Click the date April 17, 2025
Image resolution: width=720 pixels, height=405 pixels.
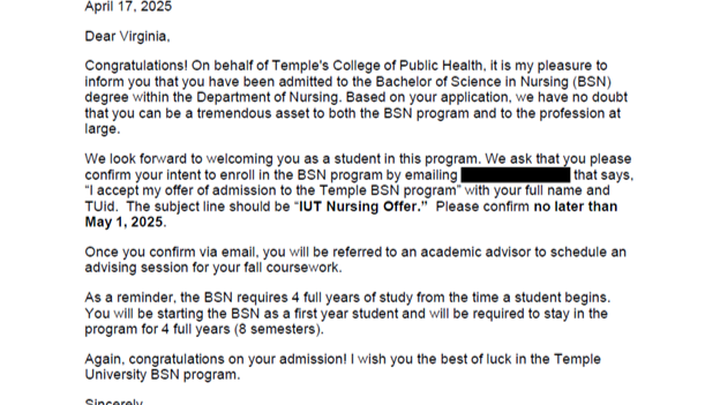coord(128,6)
